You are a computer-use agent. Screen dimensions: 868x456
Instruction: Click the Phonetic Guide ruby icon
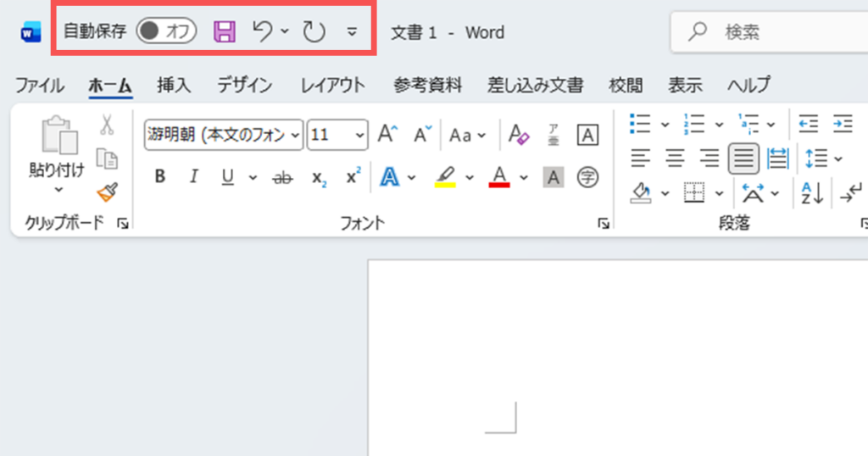554,135
